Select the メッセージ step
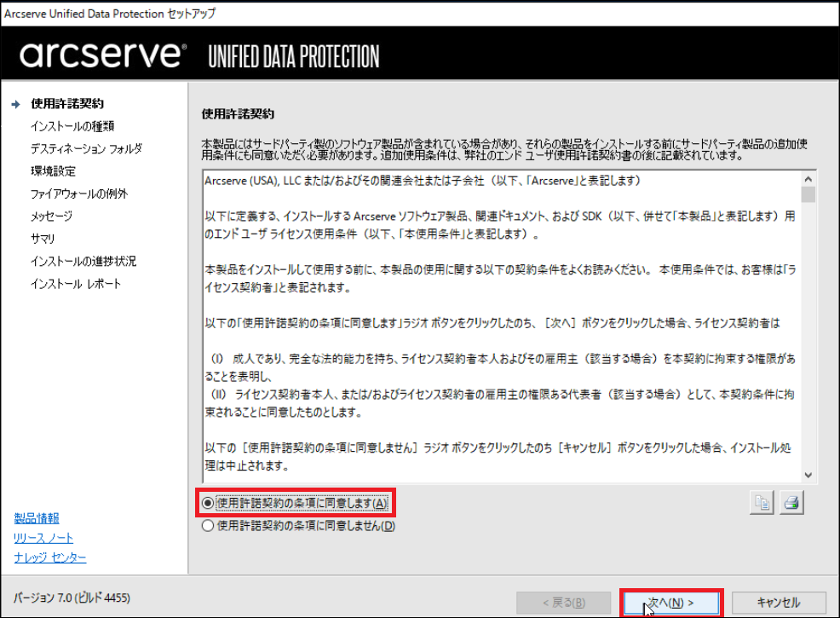The height and width of the screenshot is (618, 840). point(51,217)
